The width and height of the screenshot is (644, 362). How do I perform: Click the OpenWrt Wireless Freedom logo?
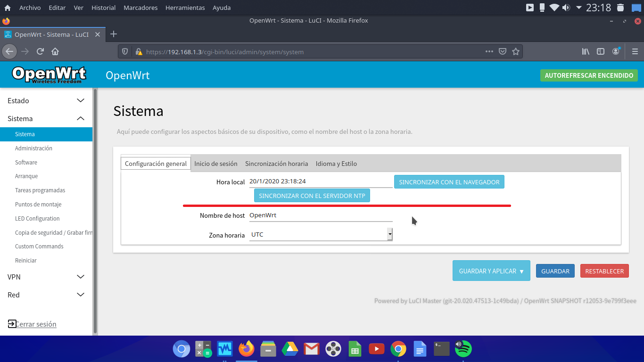(49, 74)
